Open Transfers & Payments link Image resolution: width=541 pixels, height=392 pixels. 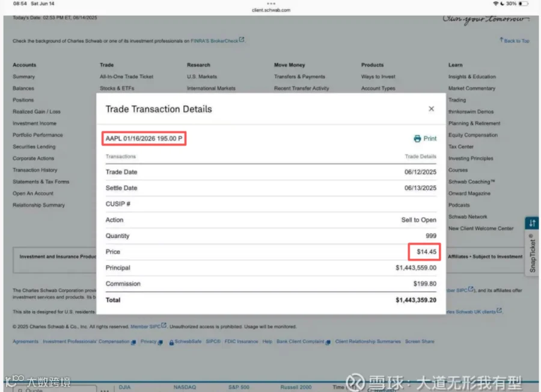pos(299,76)
